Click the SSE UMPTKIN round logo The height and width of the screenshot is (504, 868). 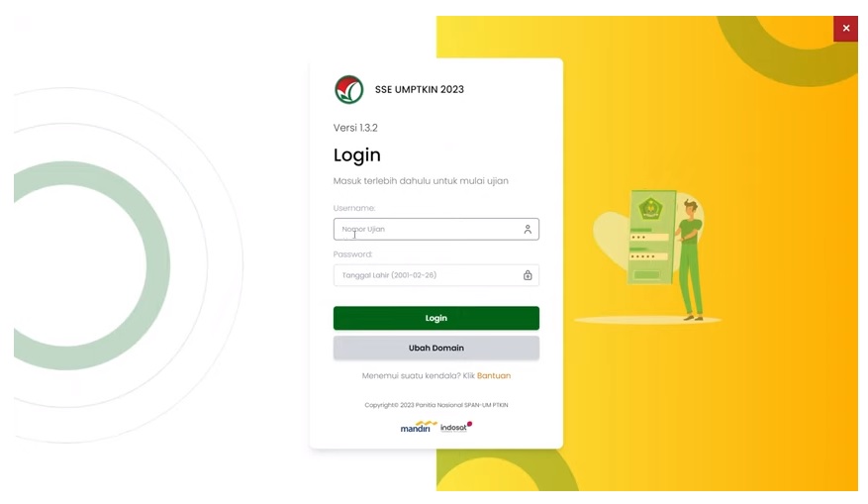tap(348, 90)
